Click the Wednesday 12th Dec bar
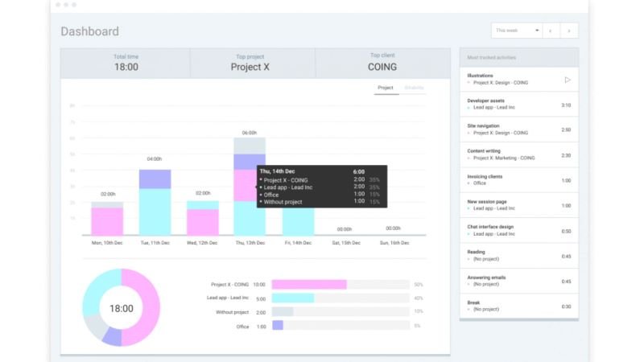 pyautogui.click(x=203, y=218)
